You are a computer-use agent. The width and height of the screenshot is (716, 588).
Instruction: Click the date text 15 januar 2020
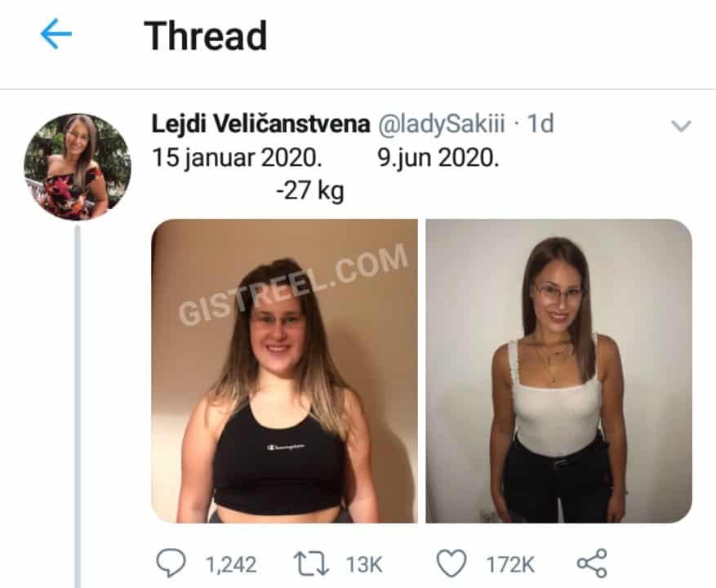[237, 158]
